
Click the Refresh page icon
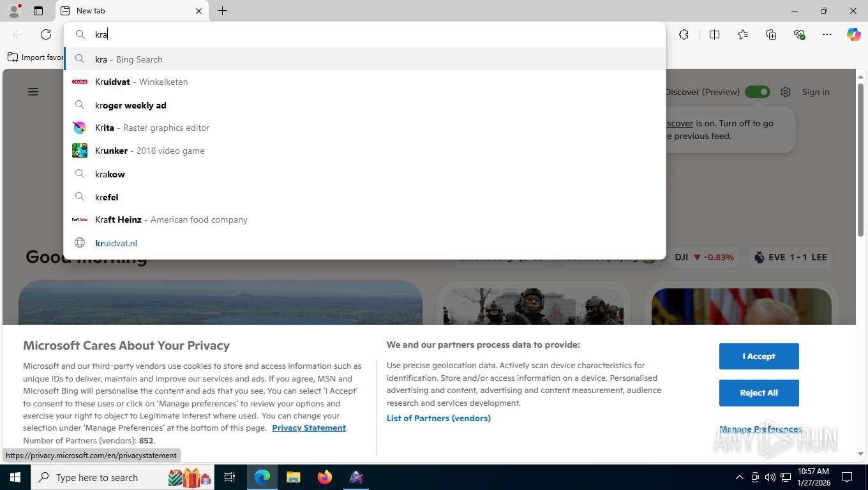click(46, 34)
